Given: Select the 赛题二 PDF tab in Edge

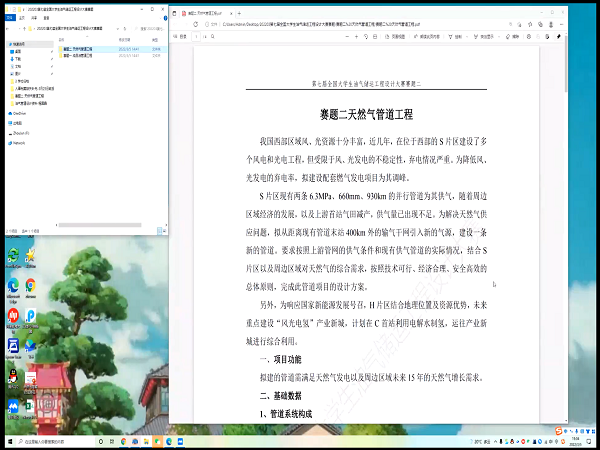Looking at the screenshot, I should click(207, 13).
